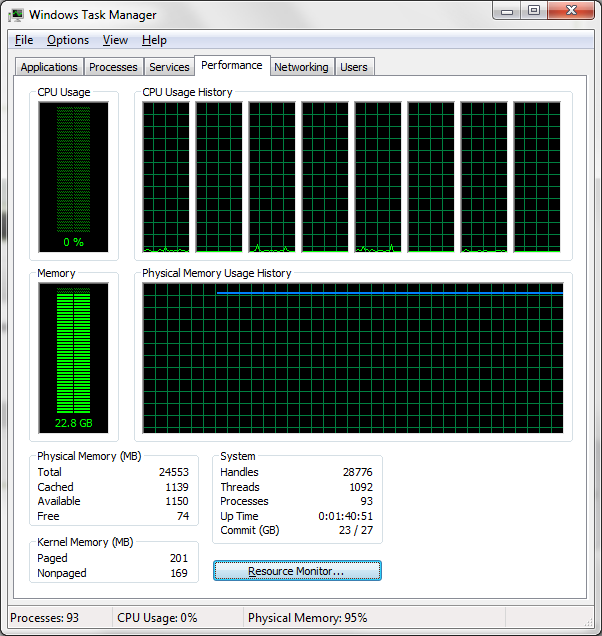Click the Threads value 1092
602x636 pixels.
[x=361, y=487]
